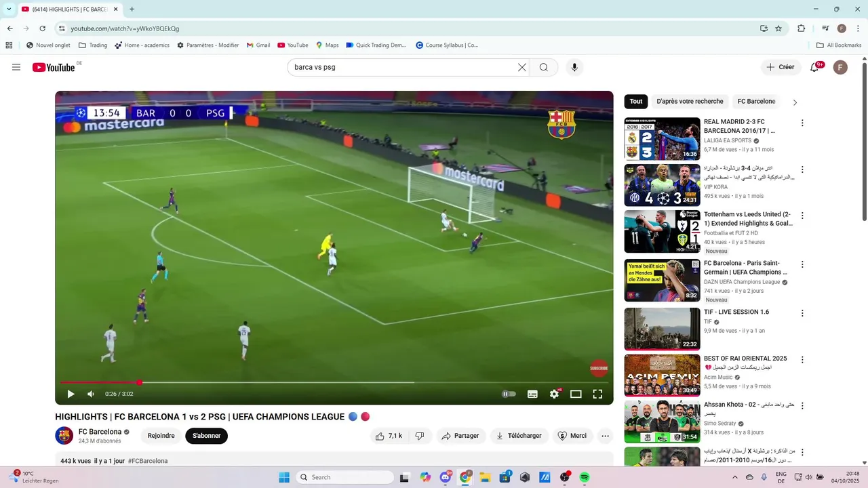Image resolution: width=868 pixels, height=488 pixels.
Task: Show hidden tray icons chevron
Action: [x=735, y=477]
